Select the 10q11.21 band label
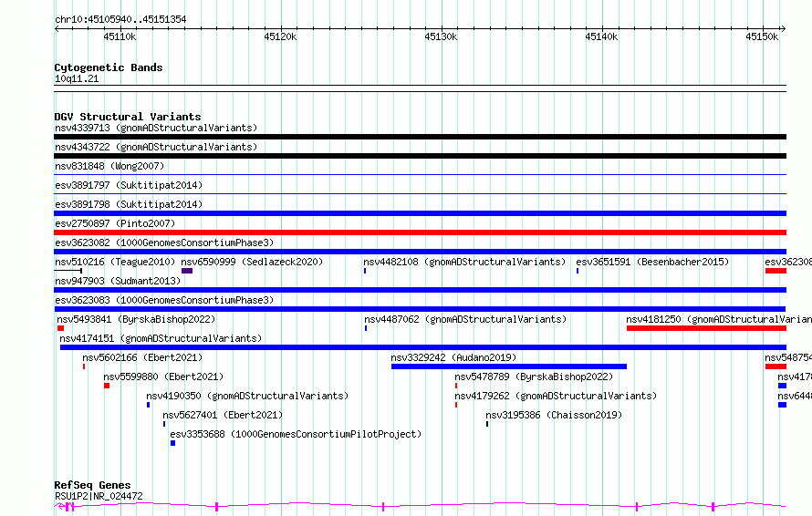Screen dimensions: 812x516 (x=77, y=78)
